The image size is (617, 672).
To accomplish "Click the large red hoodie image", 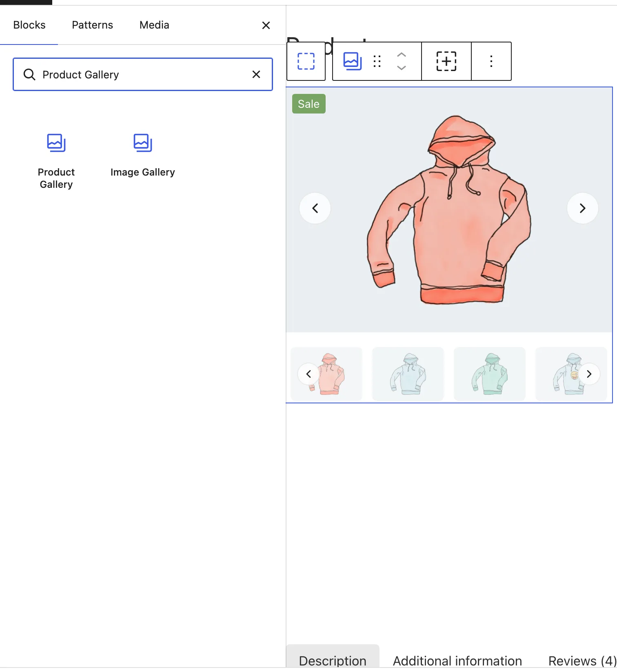I will 449,210.
